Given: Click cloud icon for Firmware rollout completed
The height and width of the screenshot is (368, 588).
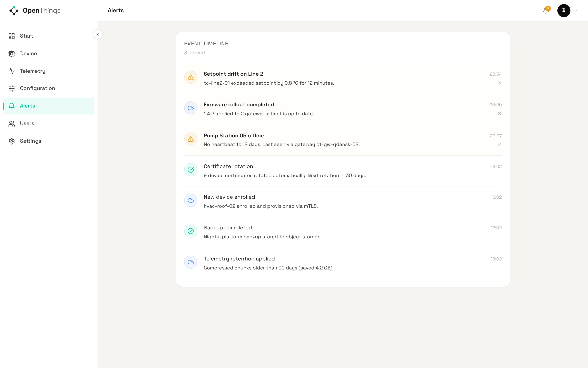Looking at the screenshot, I should point(191,108).
